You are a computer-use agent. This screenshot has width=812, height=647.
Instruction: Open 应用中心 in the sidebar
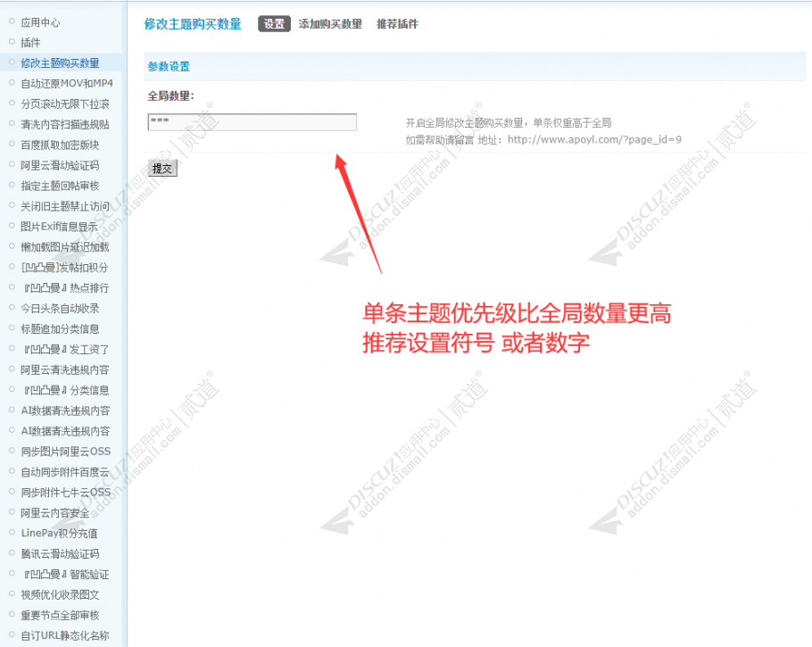[x=40, y=22]
